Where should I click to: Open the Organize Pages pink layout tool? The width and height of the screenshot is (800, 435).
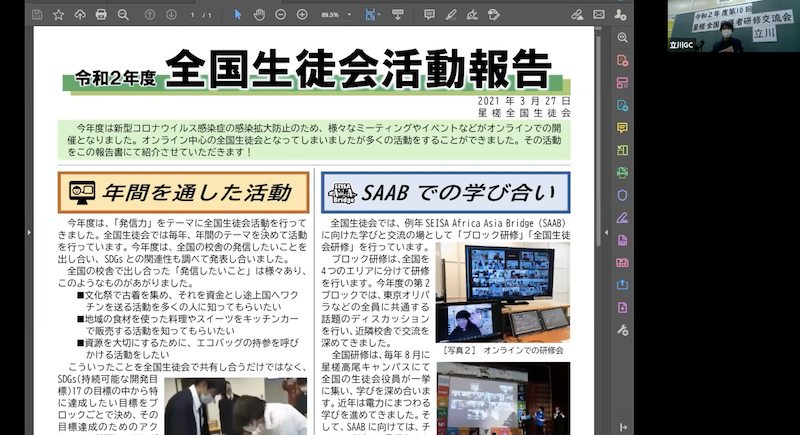point(622,83)
